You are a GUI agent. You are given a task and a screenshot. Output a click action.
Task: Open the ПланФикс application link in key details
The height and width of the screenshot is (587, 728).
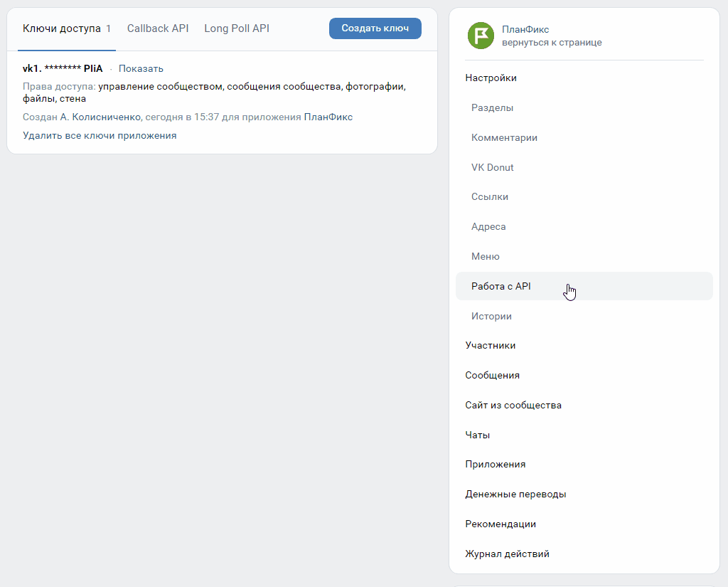pos(328,117)
